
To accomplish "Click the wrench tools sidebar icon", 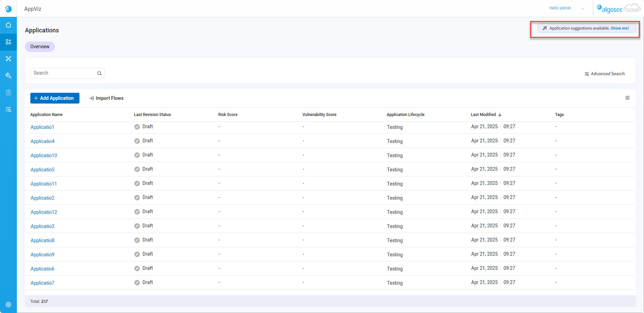I will click(x=8, y=76).
